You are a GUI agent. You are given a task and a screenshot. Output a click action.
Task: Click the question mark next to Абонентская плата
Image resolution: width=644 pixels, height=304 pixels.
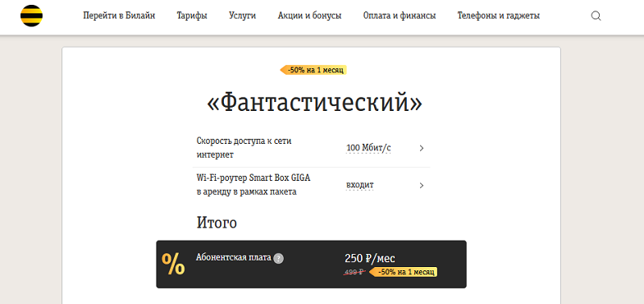pos(278,259)
